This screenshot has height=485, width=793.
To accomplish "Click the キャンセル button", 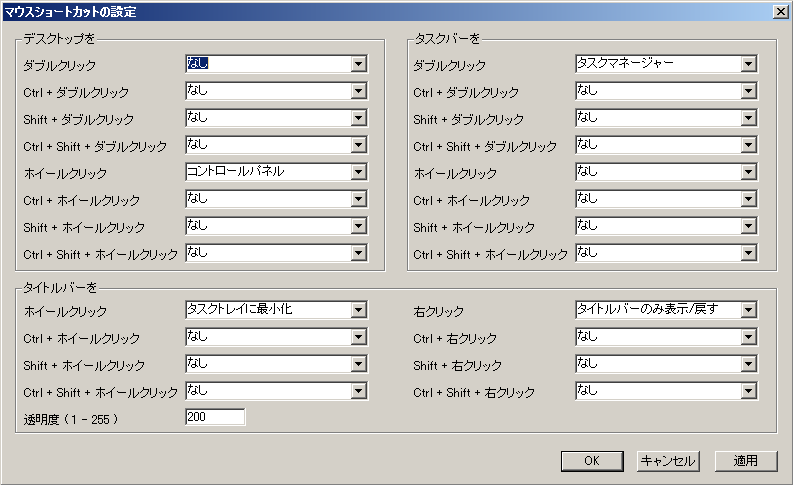I will click(x=667, y=461).
